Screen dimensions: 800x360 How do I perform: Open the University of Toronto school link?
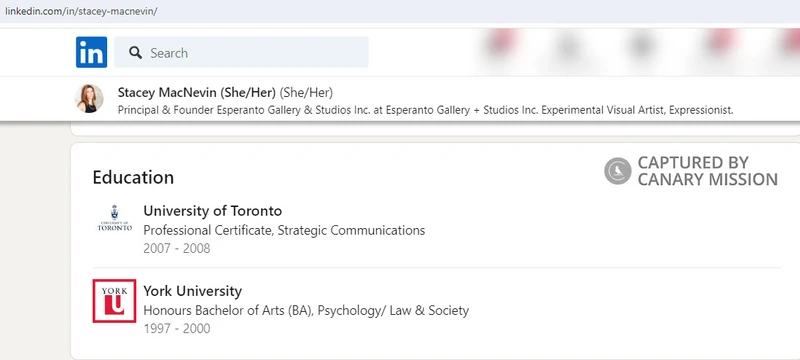[212, 211]
